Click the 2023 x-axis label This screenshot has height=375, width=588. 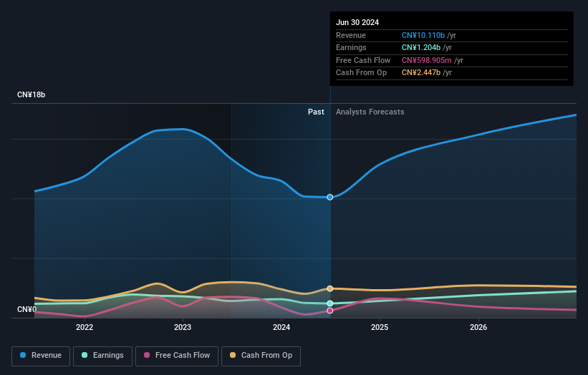click(x=183, y=327)
